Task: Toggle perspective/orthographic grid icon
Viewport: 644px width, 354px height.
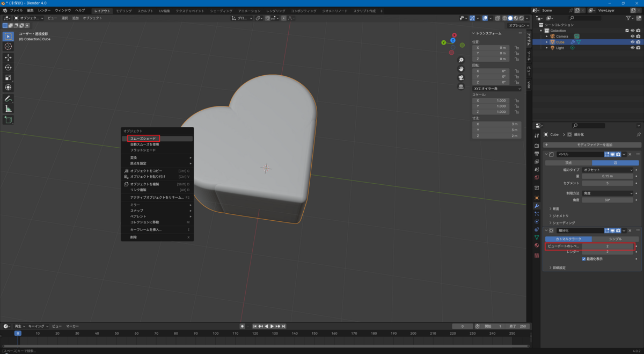Action: coord(461,86)
